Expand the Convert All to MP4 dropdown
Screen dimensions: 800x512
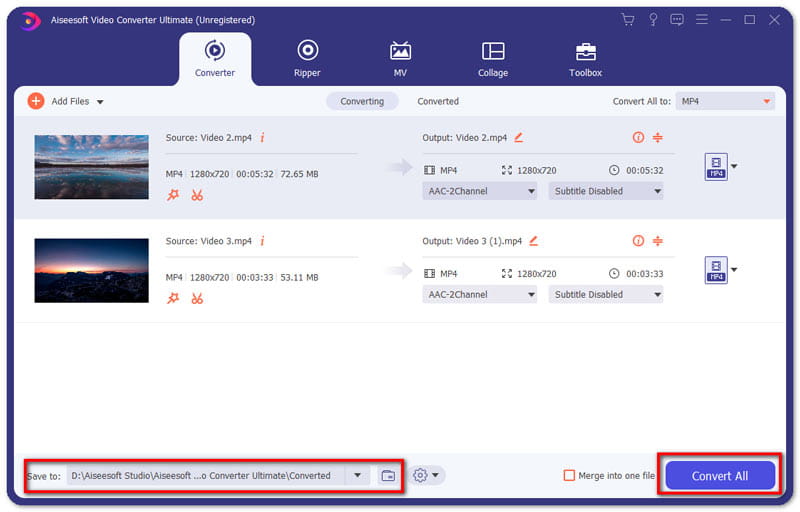[725, 101]
